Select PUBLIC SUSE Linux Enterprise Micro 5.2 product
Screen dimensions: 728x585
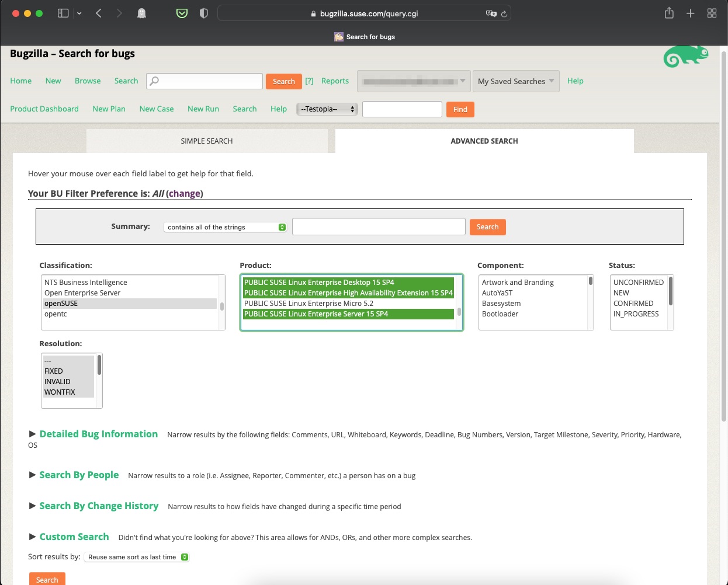pos(308,304)
